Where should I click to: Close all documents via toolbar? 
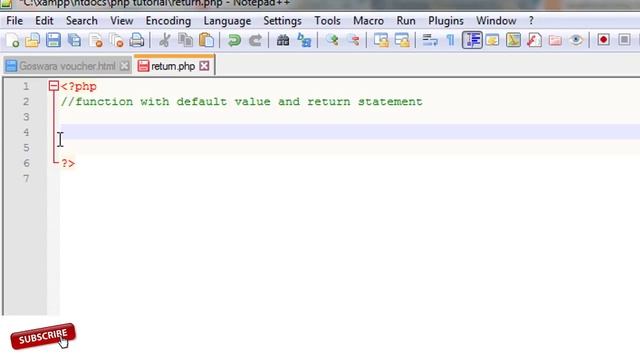(117, 40)
